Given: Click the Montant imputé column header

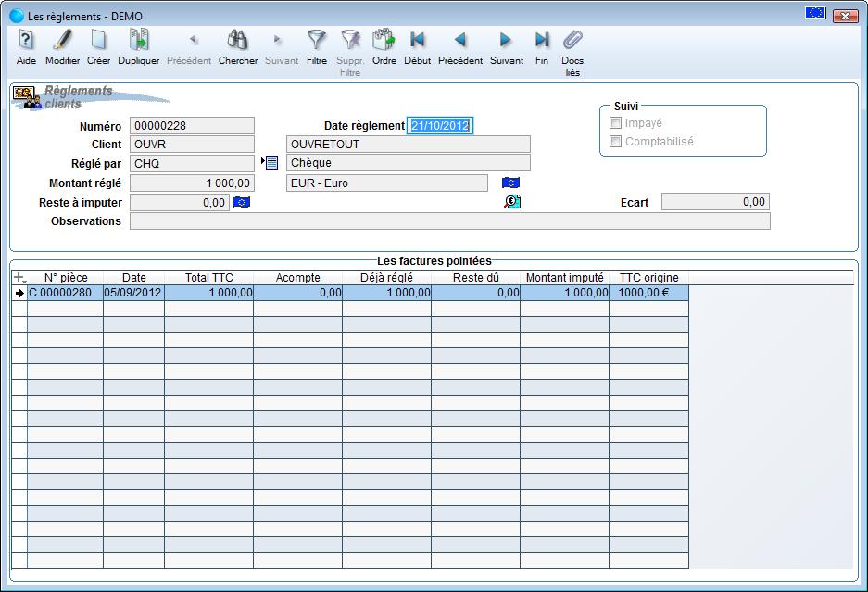Looking at the screenshot, I should (x=565, y=277).
